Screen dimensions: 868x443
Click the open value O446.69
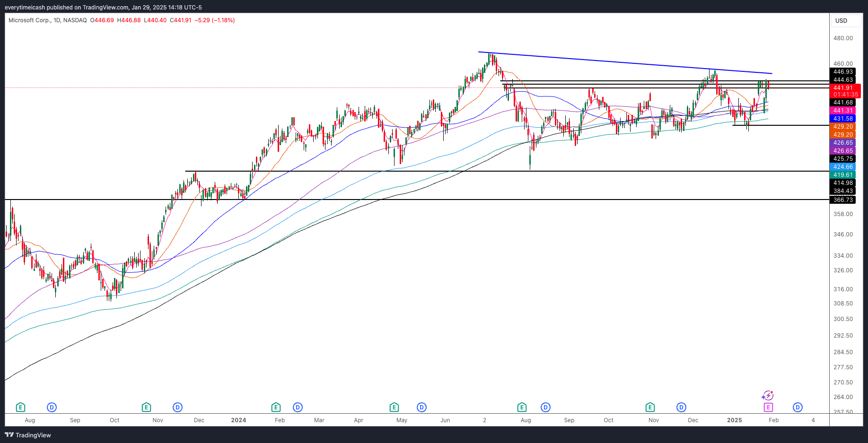(x=102, y=20)
